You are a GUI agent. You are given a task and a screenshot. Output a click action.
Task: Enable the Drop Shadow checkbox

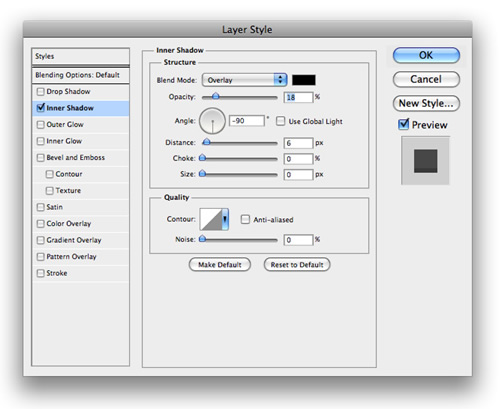tap(40, 91)
